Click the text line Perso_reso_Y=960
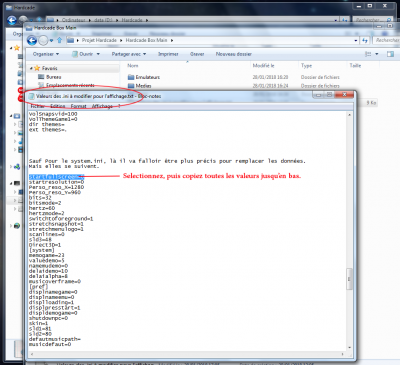The image size is (400, 365). click(x=55, y=192)
